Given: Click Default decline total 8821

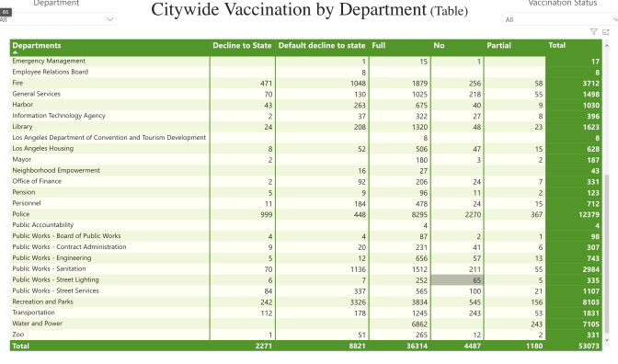Looking at the screenshot, I should pyautogui.click(x=358, y=346).
